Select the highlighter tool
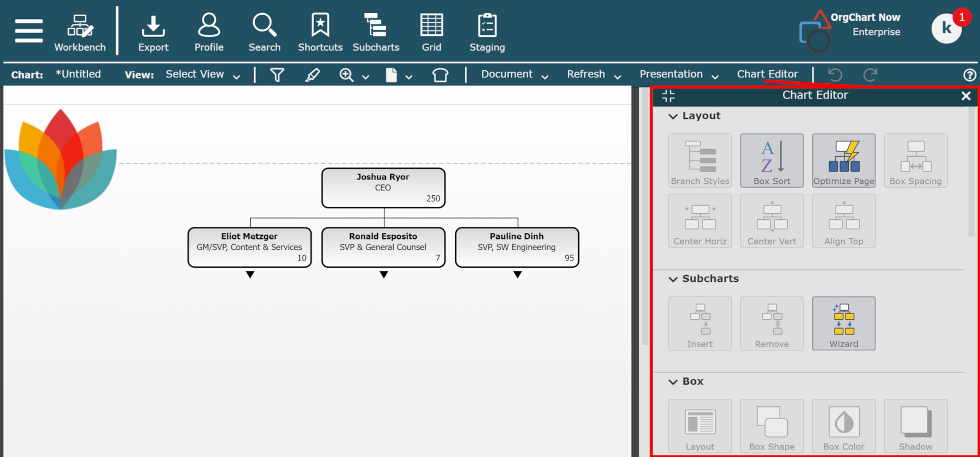This screenshot has height=457, width=980. (x=313, y=75)
